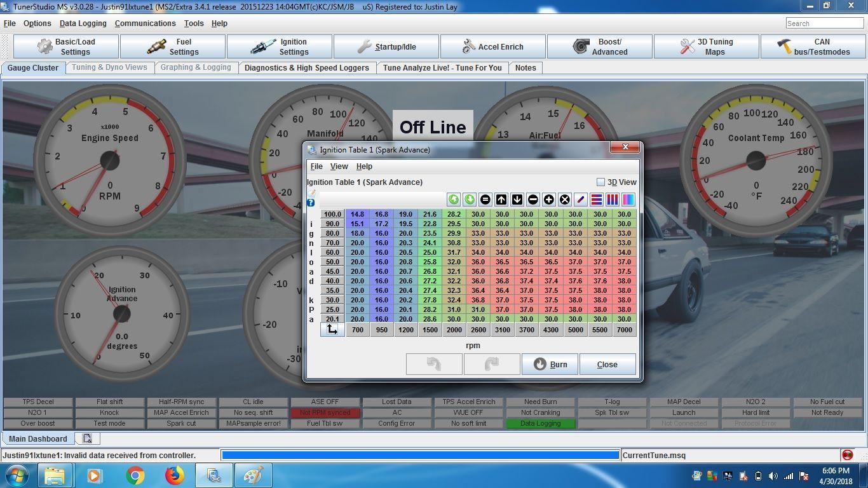Screen dimensions: 868x488
Task: Open Ignition Settings toolbar menu
Action: [x=280, y=46]
